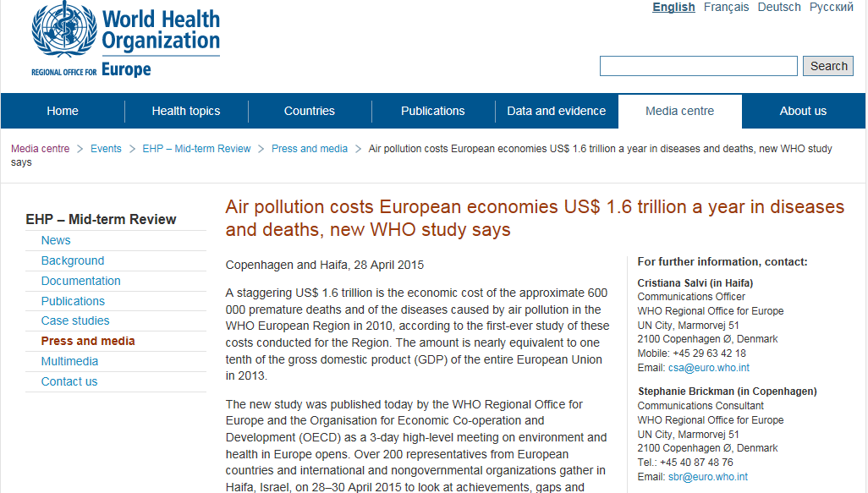Viewport: 868px width, 493px height.
Task: Open Multimedia in the sidebar
Action: 69,361
